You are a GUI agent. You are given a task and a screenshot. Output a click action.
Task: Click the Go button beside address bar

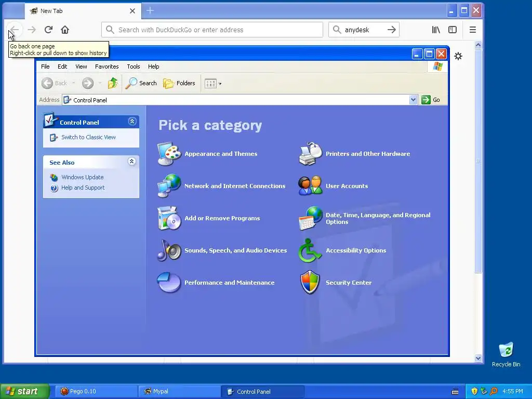(431, 100)
